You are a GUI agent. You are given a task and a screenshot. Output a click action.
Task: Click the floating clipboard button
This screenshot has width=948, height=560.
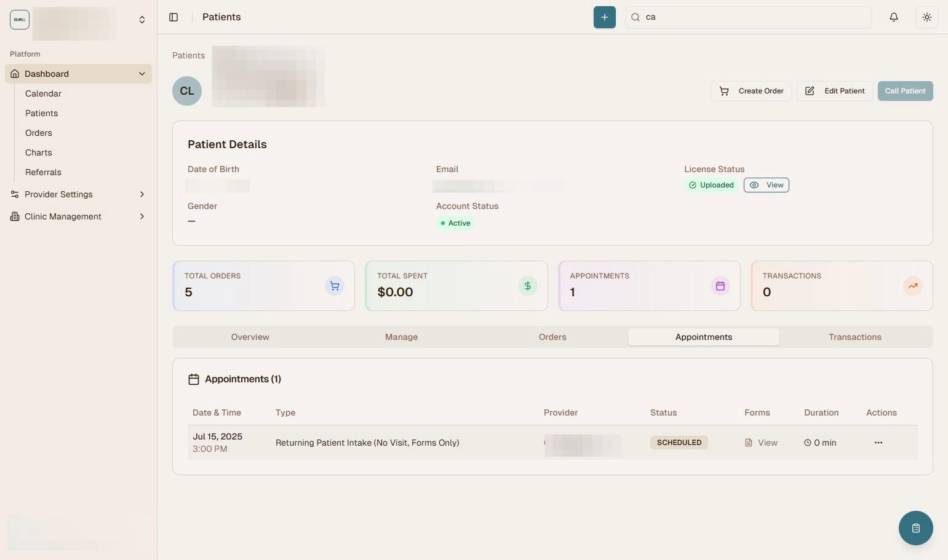[915, 528]
